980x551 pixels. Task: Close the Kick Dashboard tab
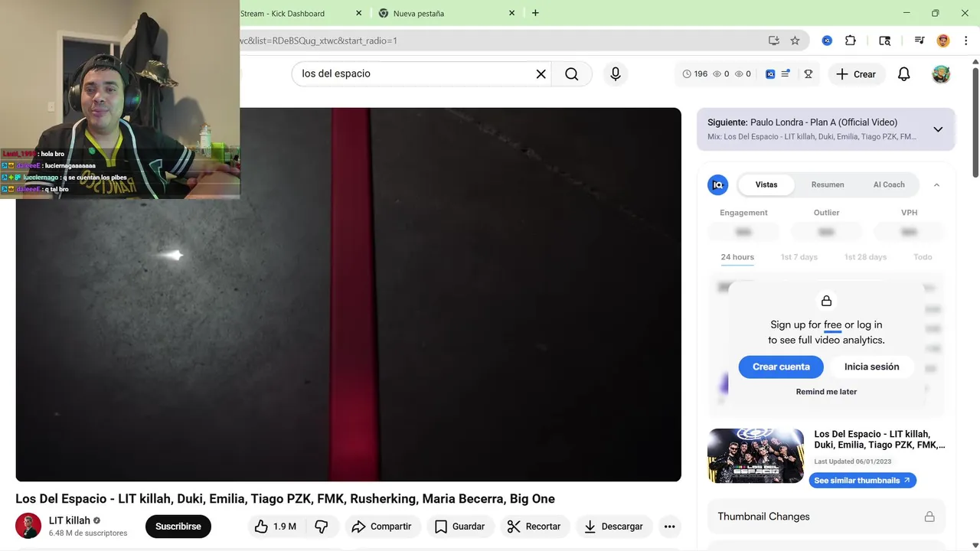[358, 13]
